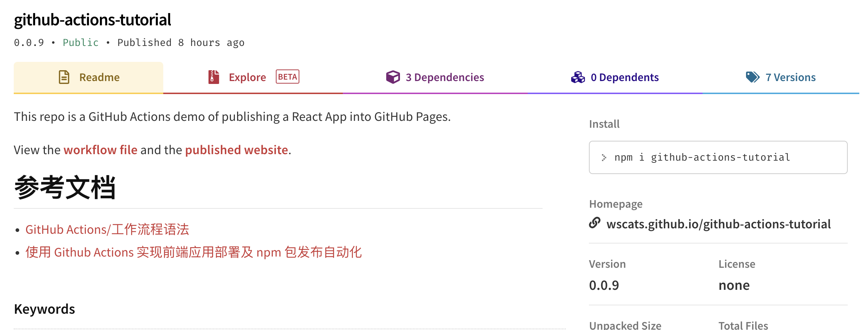Open the Readme tab

click(88, 77)
